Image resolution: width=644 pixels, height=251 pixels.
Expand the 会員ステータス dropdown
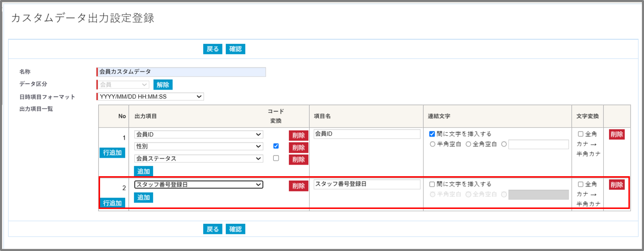pos(199,158)
